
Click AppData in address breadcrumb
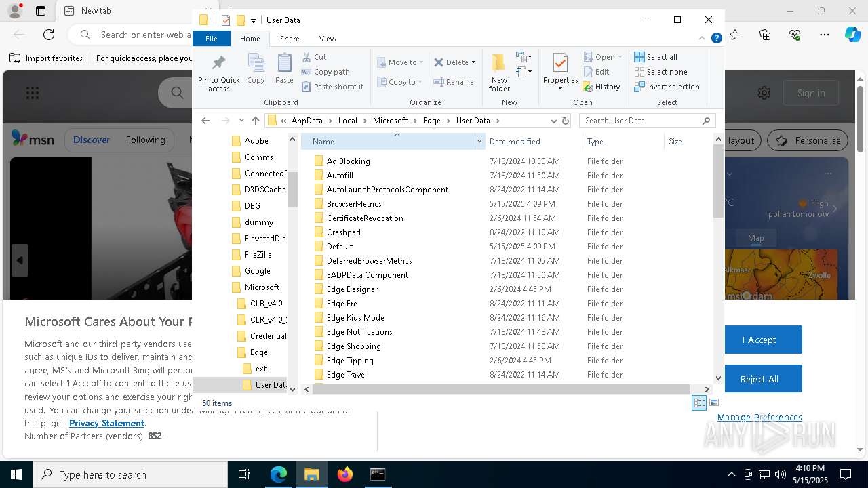[307, 121]
